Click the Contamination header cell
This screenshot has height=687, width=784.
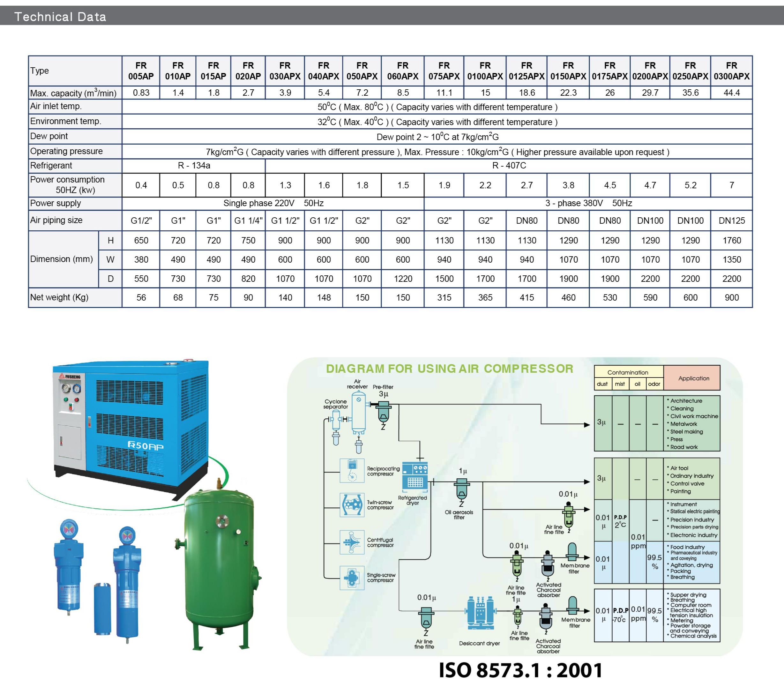pos(628,372)
